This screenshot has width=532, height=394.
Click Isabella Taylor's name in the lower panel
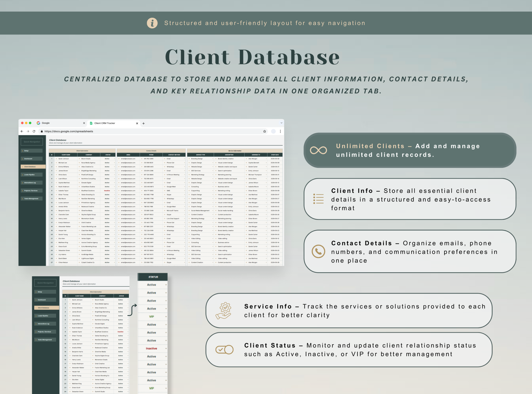(77, 332)
